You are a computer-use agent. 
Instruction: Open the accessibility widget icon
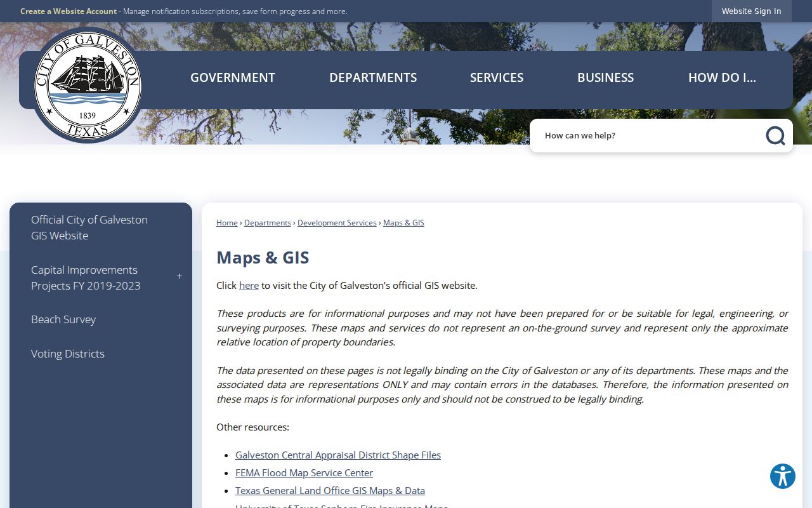pyautogui.click(x=783, y=476)
